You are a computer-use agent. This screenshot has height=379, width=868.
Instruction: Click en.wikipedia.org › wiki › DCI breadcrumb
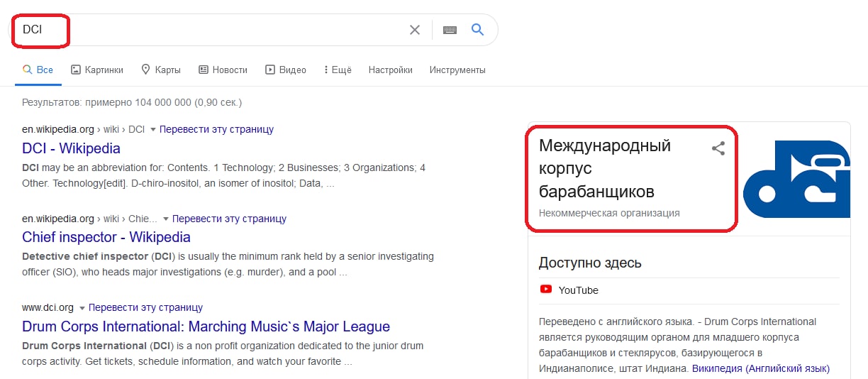pos(84,129)
